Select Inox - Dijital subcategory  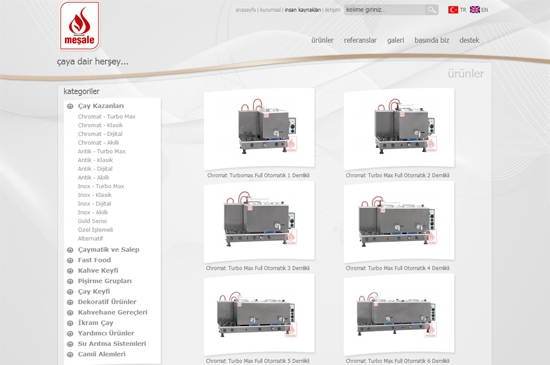pyautogui.click(x=95, y=204)
